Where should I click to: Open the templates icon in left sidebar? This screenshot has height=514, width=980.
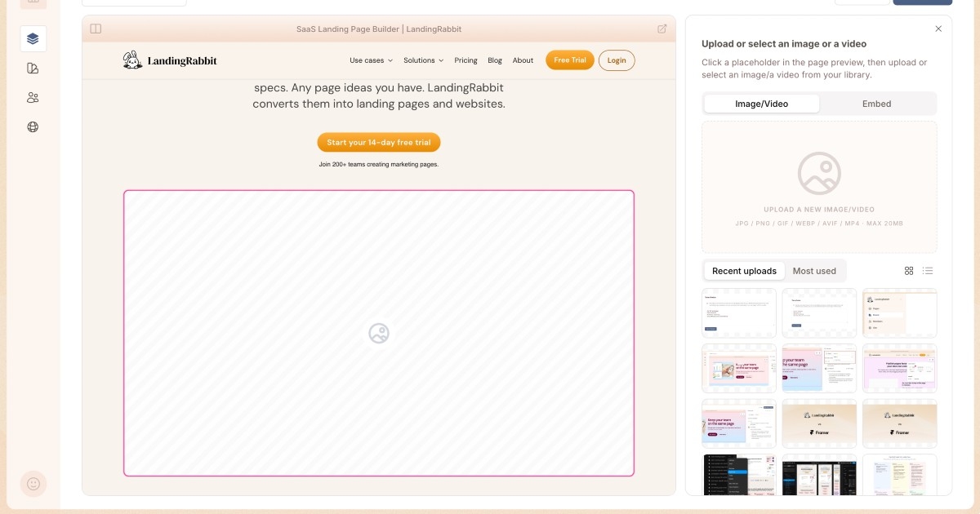pyautogui.click(x=33, y=69)
